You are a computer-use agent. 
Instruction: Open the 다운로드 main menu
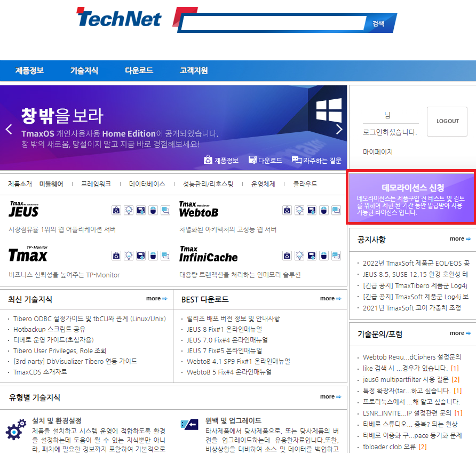click(x=139, y=70)
